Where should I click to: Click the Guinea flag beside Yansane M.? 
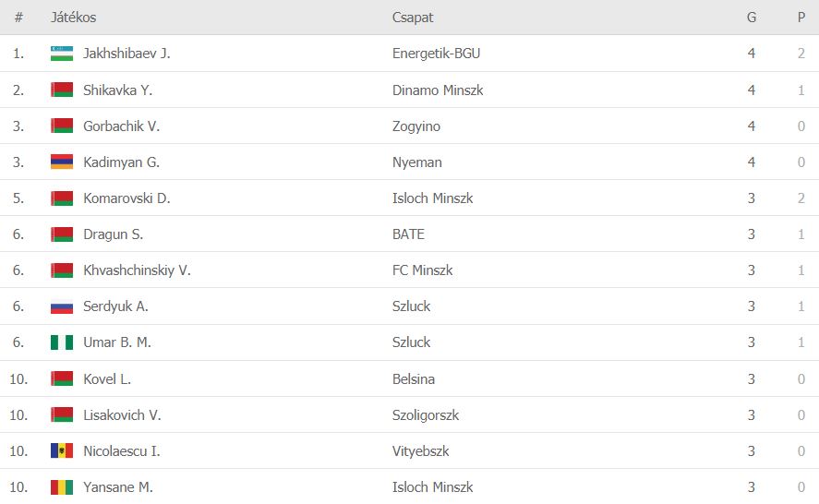(x=62, y=486)
